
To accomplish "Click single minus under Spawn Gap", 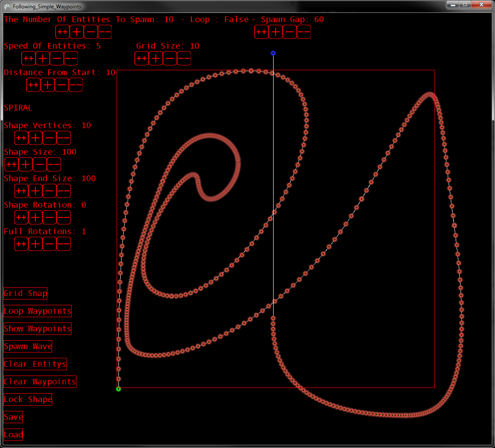I will (289, 32).
